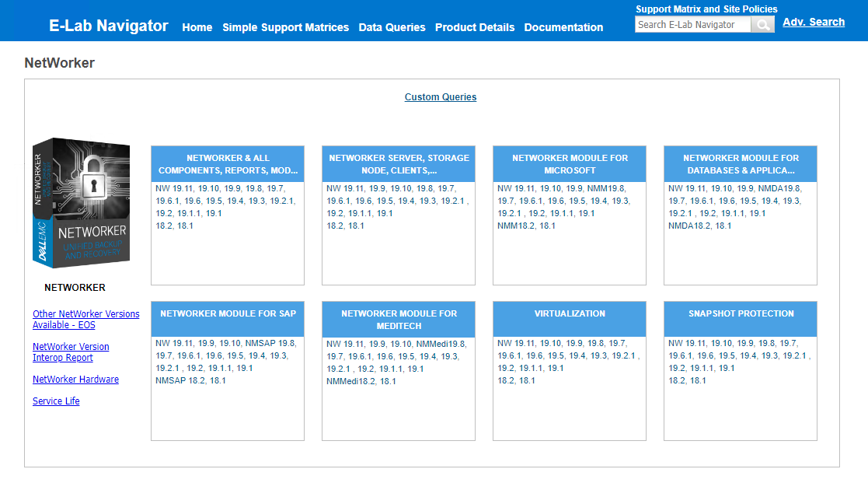Open the Adv. Search page
Image resolution: width=868 pixels, height=483 pixels.
click(x=813, y=22)
